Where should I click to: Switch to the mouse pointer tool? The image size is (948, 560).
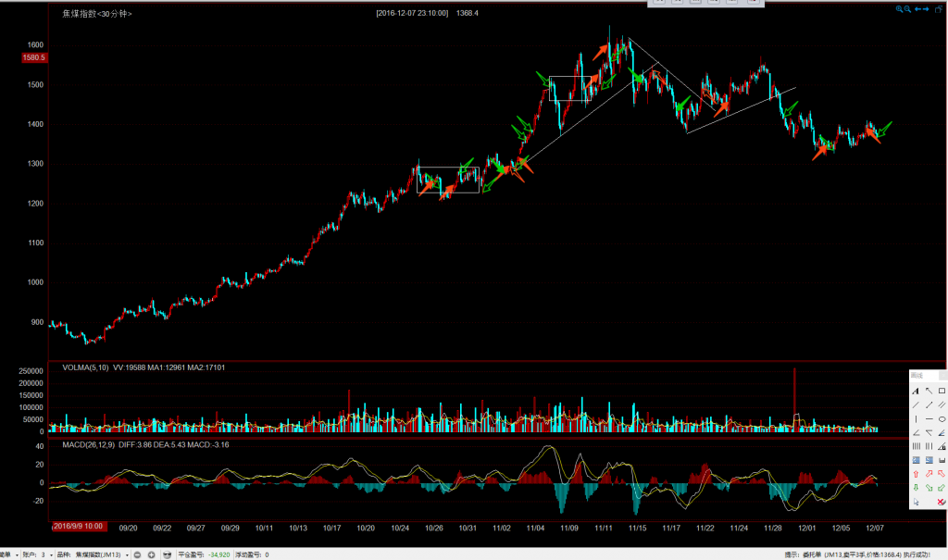916,501
